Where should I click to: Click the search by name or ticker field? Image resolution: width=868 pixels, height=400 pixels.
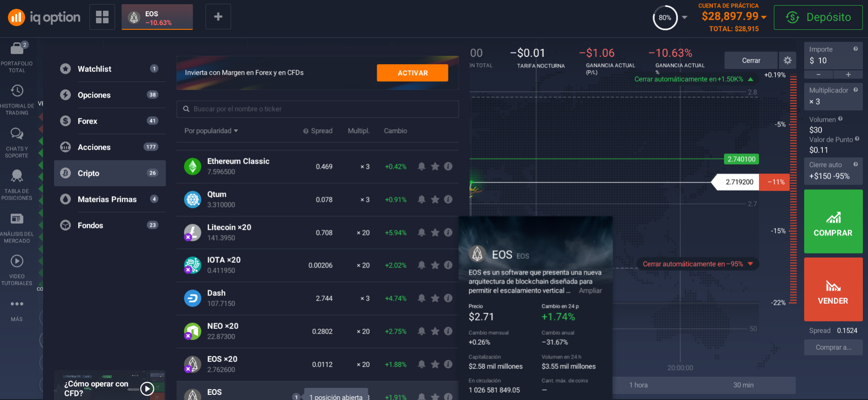click(x=318, y=109)
